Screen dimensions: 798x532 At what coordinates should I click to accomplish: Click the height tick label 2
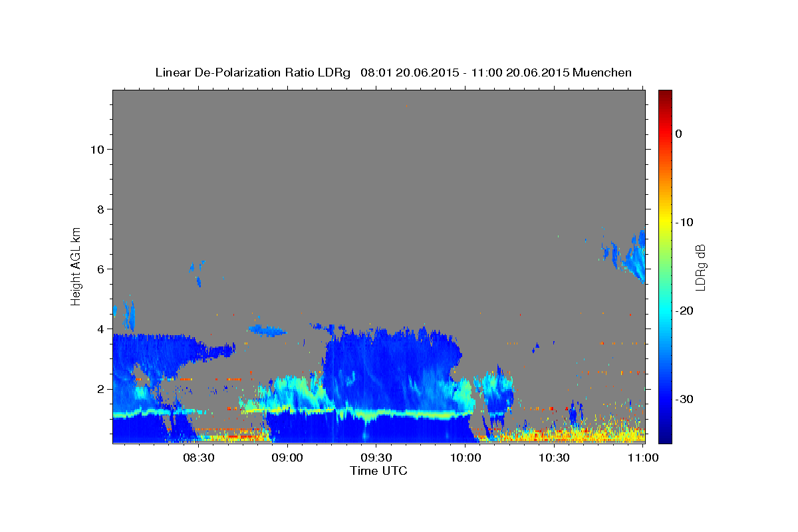[x=100, y=389]
